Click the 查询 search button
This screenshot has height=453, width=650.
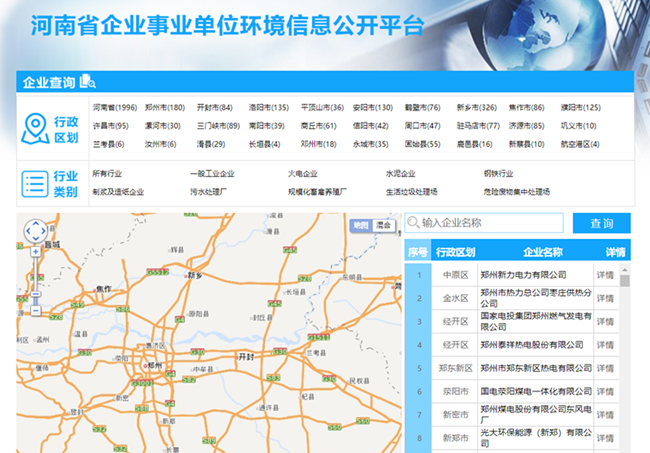[x=601, y=223]
